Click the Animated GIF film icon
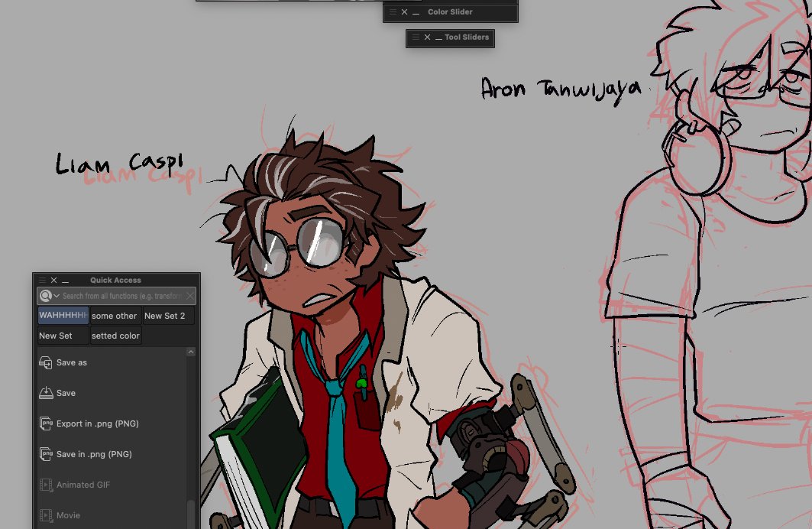812x529 pixels. pos(46,485)
